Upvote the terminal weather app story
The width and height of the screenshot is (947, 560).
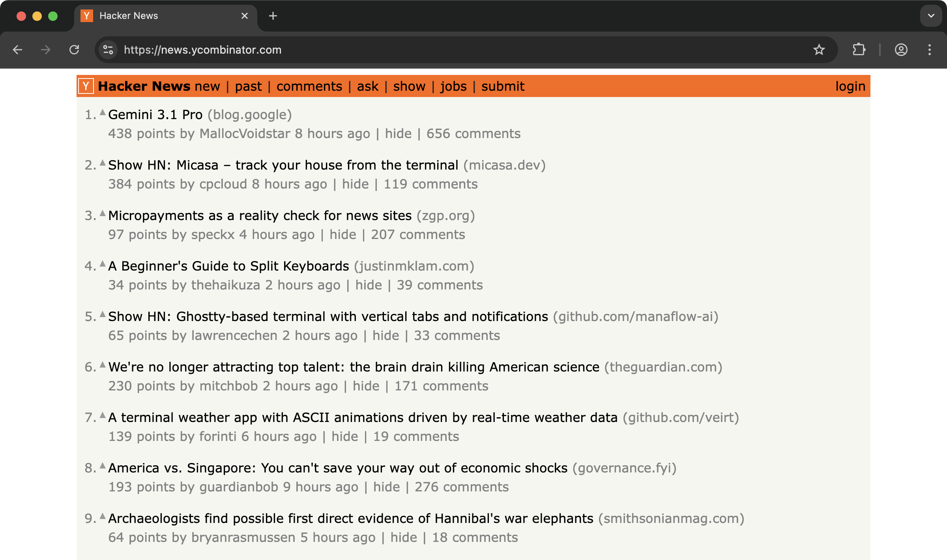click(103, 416)
